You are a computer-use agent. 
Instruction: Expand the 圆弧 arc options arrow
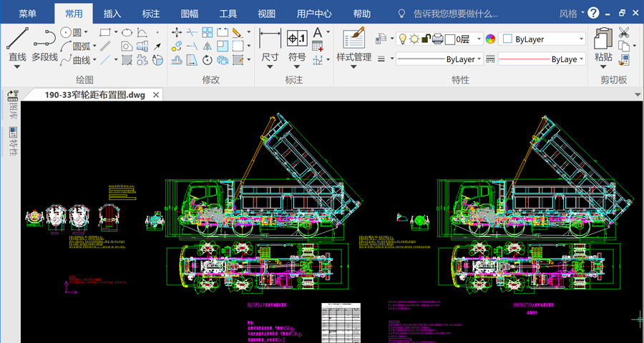coord(94,46)
